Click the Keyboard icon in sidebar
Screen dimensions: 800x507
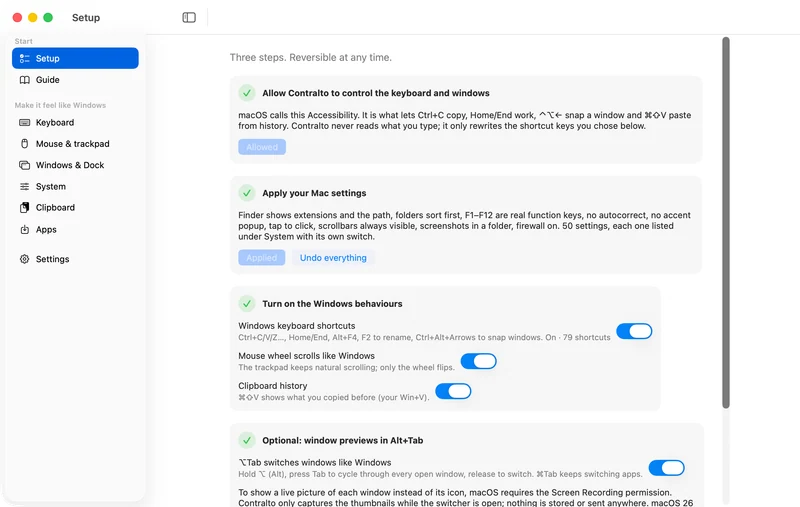(x=24, y=122)
